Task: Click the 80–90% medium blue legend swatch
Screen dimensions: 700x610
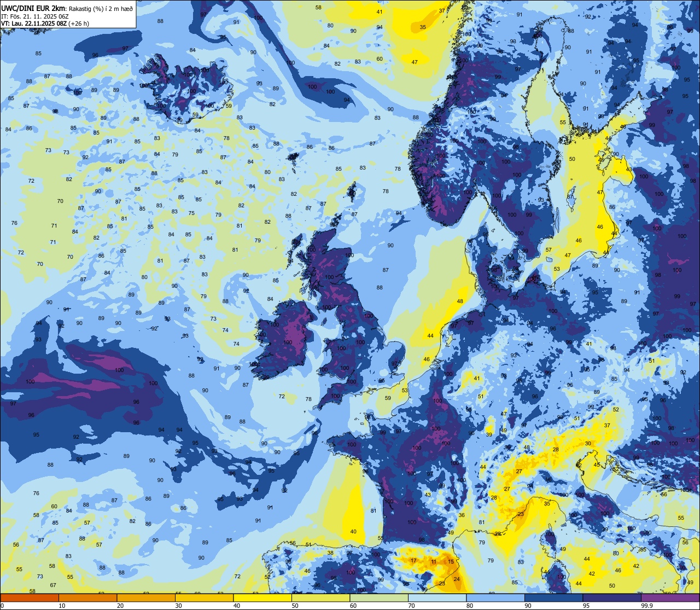Action: (x=495, y=597)
